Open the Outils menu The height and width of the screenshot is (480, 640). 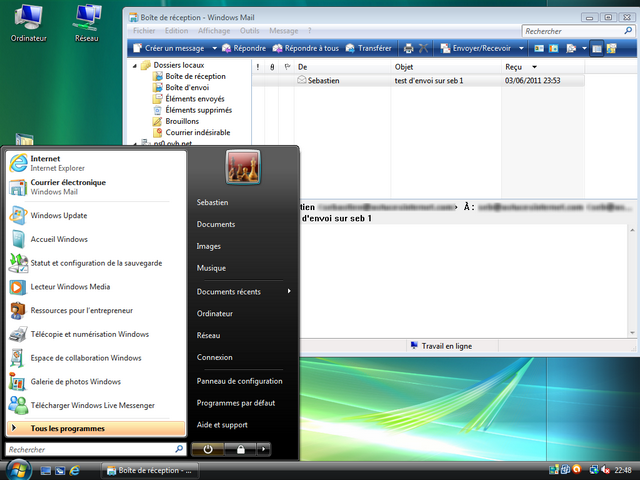(x=249, y=31)
